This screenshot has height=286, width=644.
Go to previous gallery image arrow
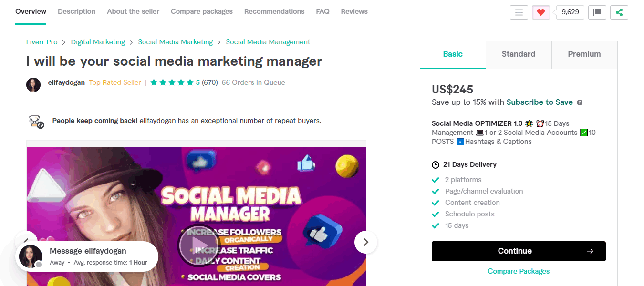(x=26, y=242)
